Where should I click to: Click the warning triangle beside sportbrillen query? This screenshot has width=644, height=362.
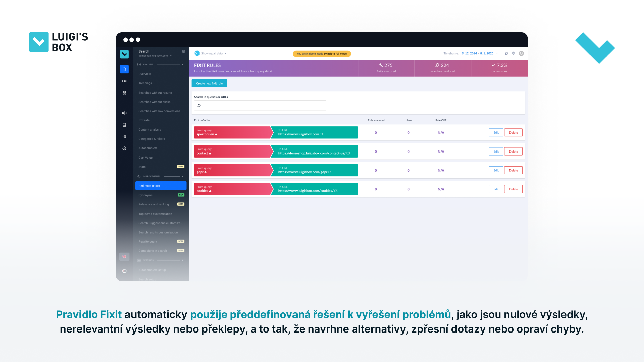click(x=216, y=134)
